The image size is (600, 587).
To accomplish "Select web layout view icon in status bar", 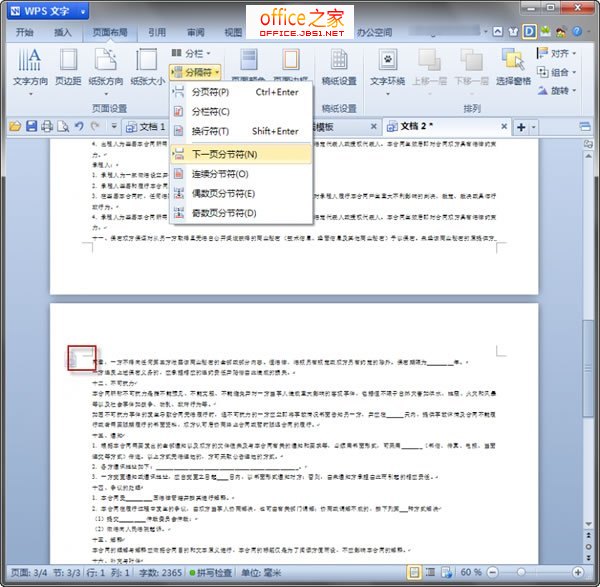I will (447, 572).
